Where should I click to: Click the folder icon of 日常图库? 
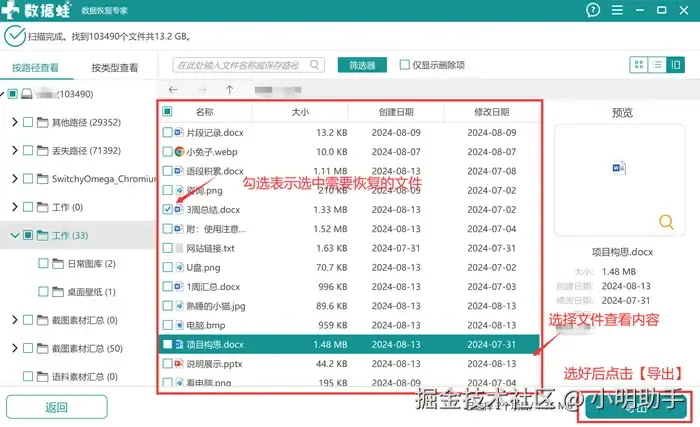tap(58, 264)
